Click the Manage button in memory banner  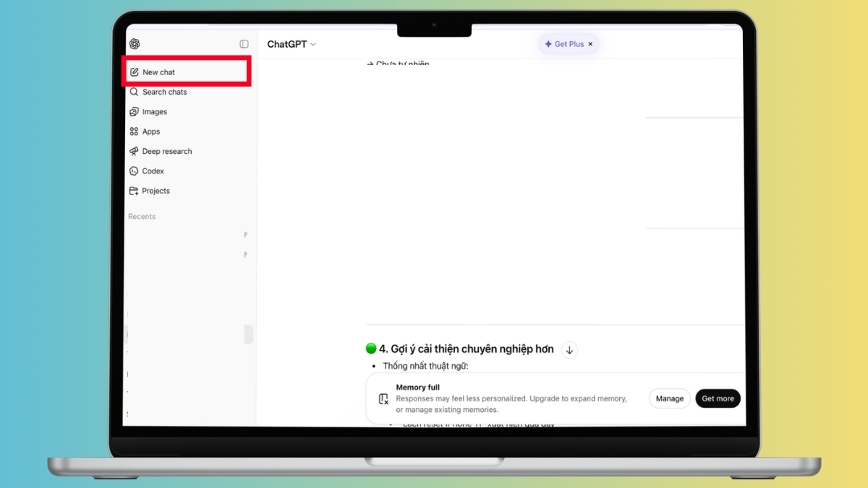pos(670,398)
